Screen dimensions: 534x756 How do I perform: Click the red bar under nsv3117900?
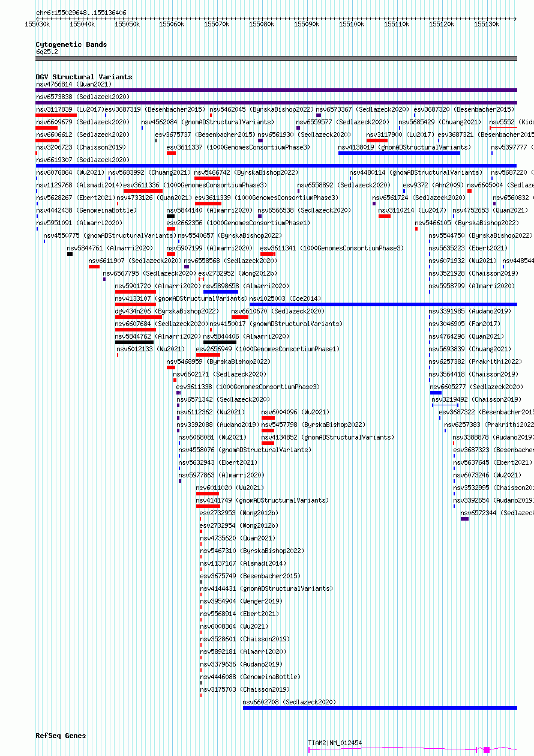(377, 141)
